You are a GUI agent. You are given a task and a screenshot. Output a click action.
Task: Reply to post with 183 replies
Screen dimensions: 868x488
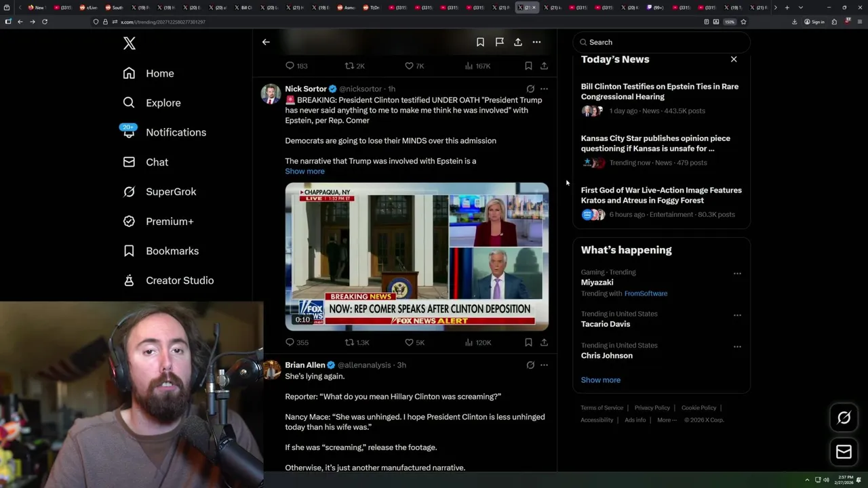(x=296, y=66)
